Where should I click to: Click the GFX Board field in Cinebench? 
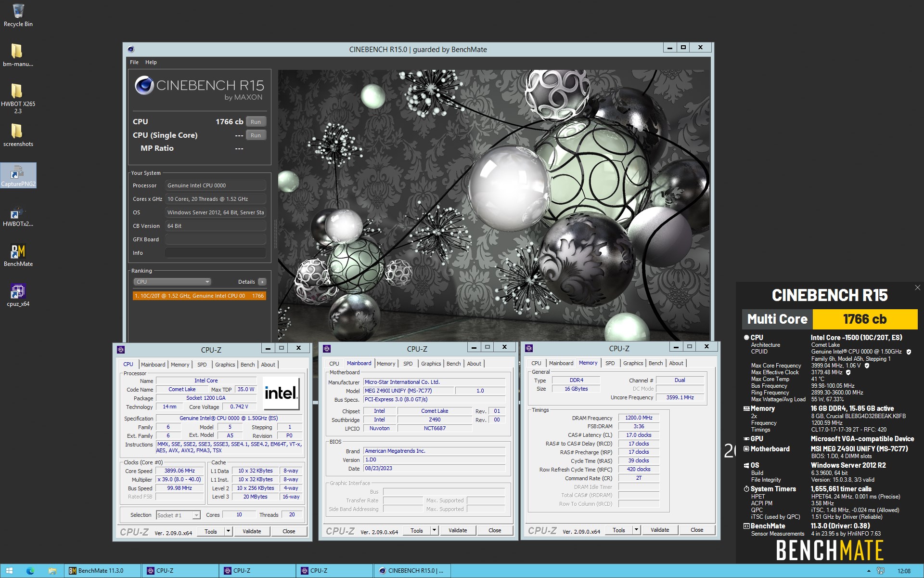point(216,239)
